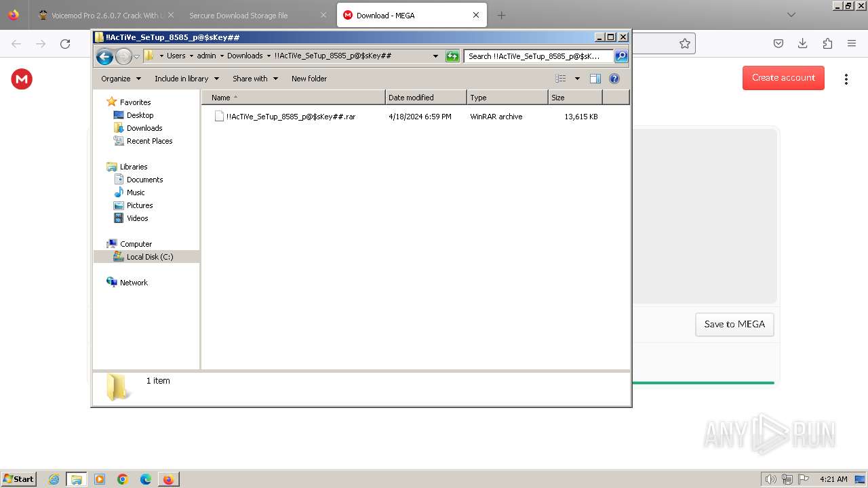The image size is (868, 488).
Task: Select Downloads in navigation pane
Action: (x=138, y=128)
